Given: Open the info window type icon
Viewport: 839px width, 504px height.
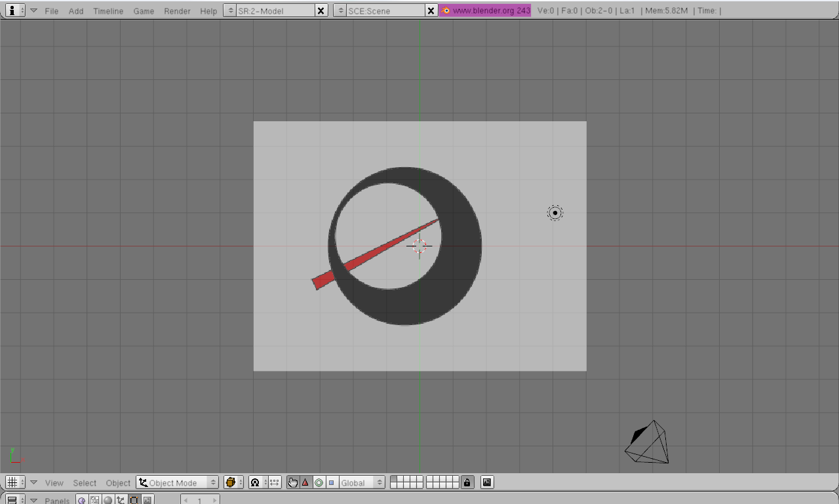Looking at the screenshot, I should point(15,10).
